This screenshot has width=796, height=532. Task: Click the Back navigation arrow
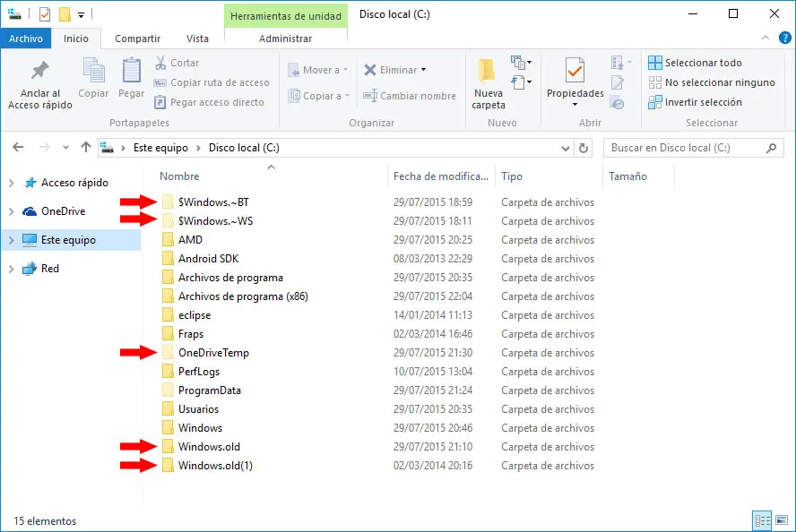coord(18,148)
